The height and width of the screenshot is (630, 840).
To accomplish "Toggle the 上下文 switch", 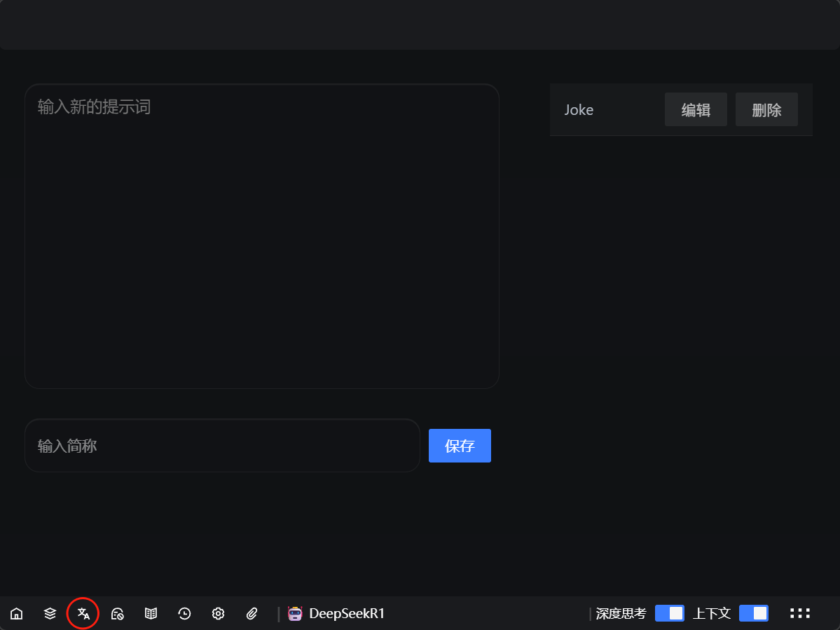I will pos(753,614).
